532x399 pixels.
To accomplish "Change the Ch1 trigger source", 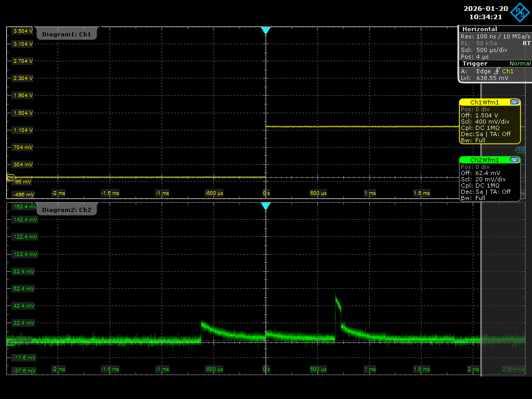I will tap(508, 71).
